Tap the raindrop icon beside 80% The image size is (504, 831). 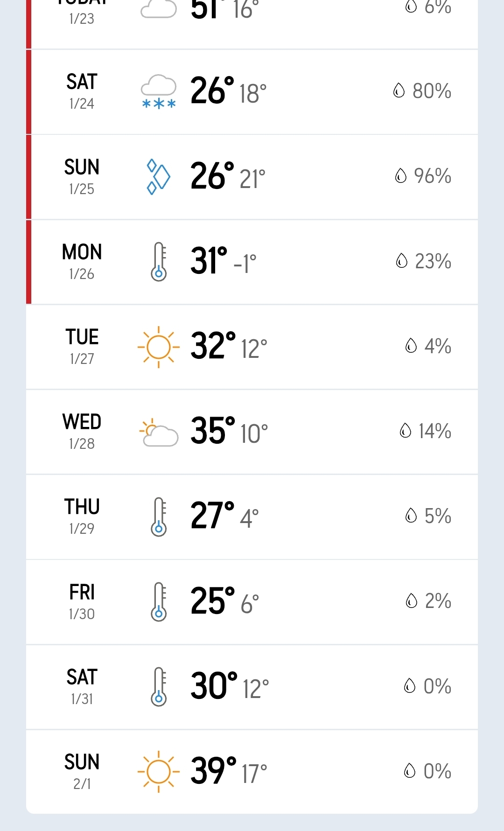399,91
